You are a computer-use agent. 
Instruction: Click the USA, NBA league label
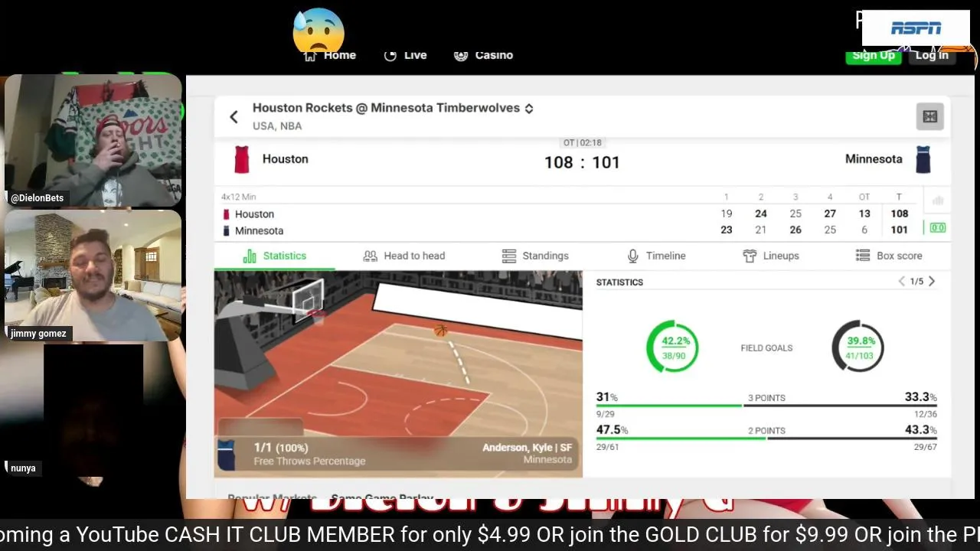point(277,126)
